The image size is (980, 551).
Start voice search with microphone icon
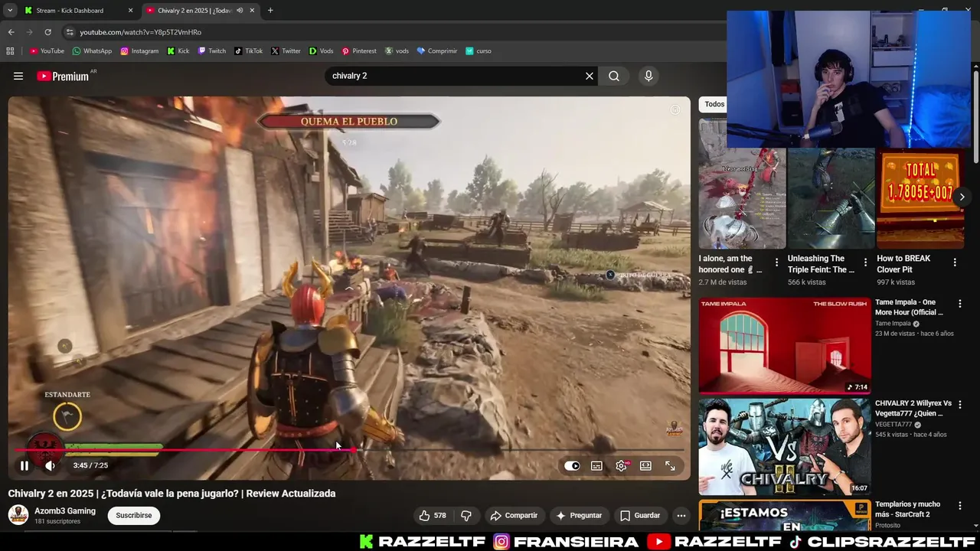pyautogui.click(x=648, y=76)
